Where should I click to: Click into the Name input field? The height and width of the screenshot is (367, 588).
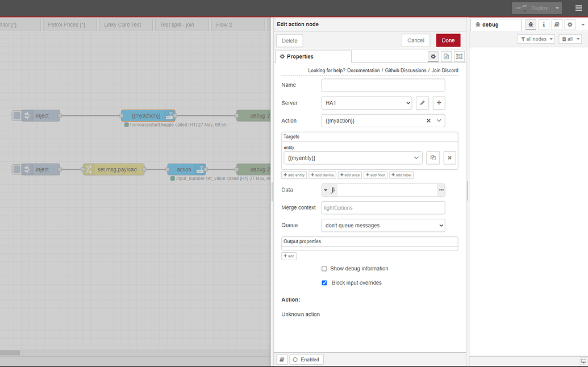(383, 85)
